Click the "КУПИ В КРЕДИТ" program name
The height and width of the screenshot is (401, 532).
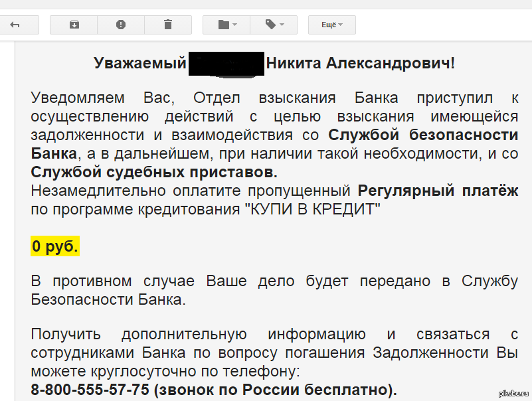(x=313, y=209)
